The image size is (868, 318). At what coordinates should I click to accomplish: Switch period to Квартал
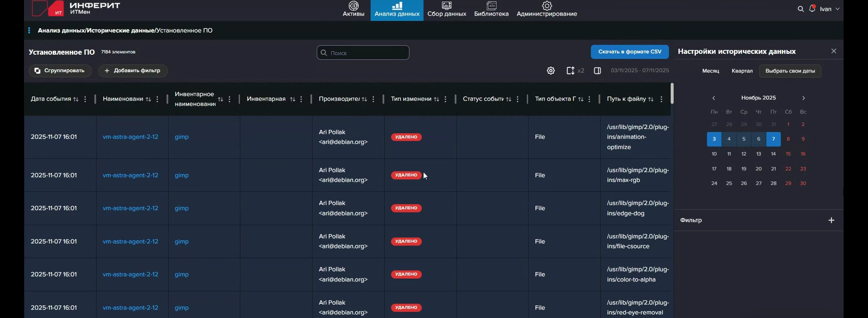pyautogui.click(x=742, y=71)
